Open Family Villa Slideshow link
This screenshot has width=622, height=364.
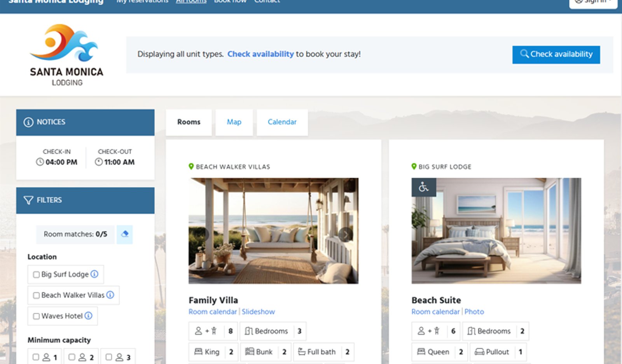258,312
